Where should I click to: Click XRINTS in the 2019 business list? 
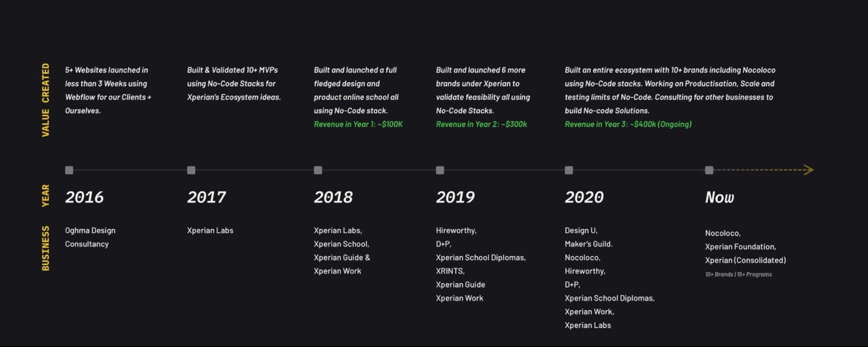point(450,271)
